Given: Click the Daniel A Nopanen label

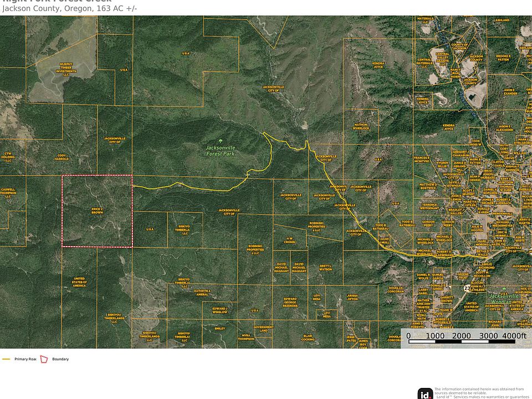Looking at the screenshot, I should [490, 191].
